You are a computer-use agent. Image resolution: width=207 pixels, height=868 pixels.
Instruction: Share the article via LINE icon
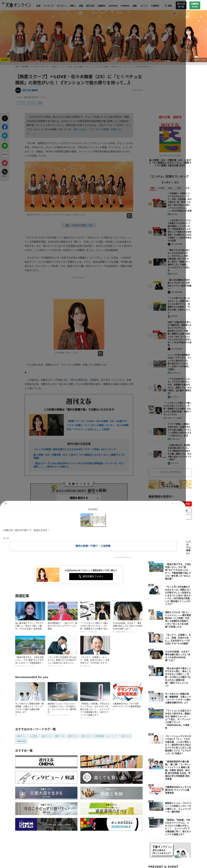tap(5, 146)
